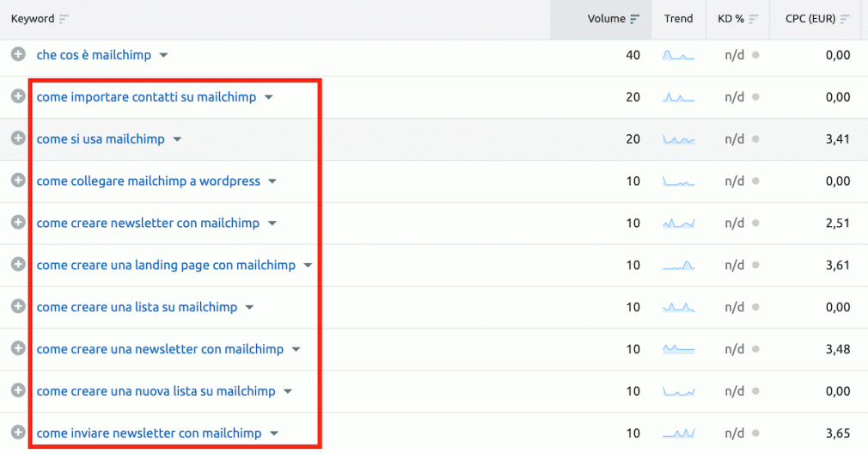Image resolution: width=868 pixels, height=454 pixels.
Task: Select CPC value 3,61
Action: [838, 265]
